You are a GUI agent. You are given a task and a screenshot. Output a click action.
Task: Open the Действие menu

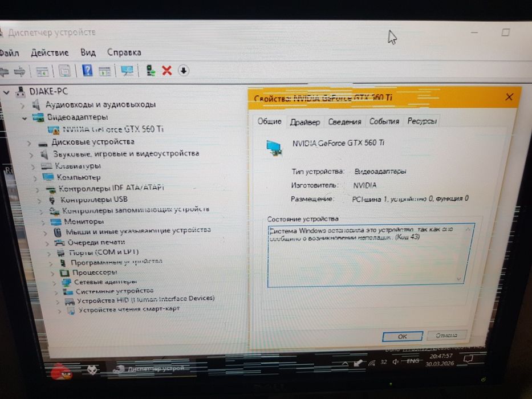pos(50,52)
